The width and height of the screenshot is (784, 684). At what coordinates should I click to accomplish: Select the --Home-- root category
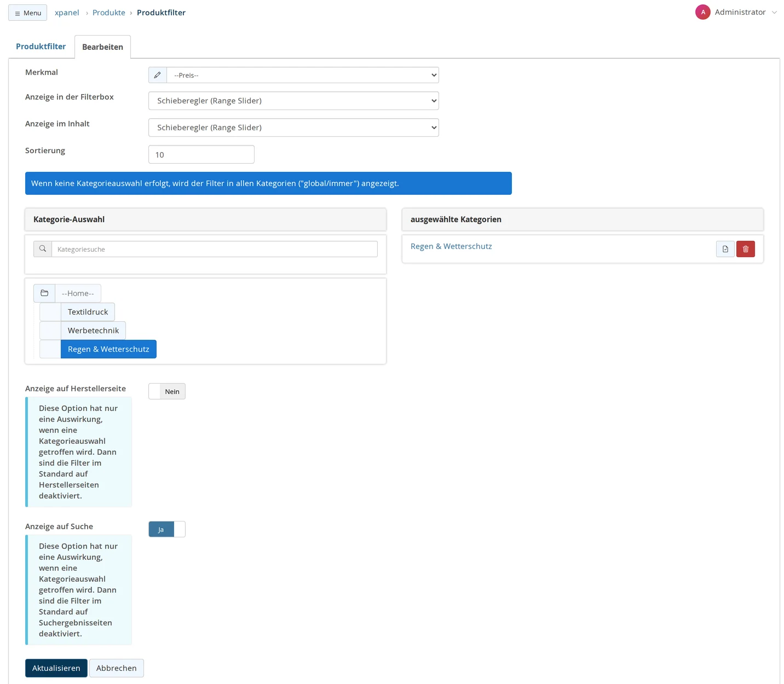point(78,293)
